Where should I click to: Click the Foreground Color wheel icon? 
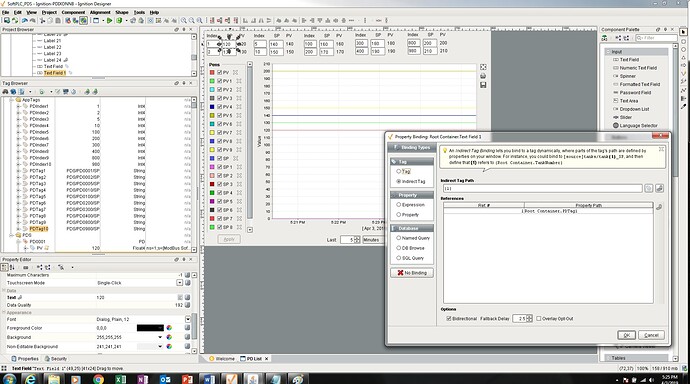coord(169,328)
